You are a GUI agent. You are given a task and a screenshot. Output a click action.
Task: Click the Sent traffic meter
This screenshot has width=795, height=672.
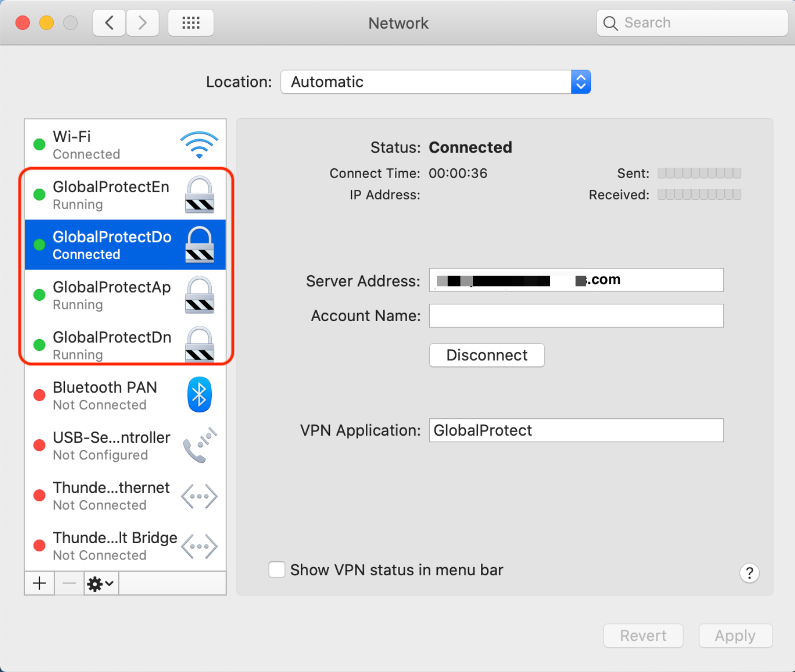coord(699,173)
